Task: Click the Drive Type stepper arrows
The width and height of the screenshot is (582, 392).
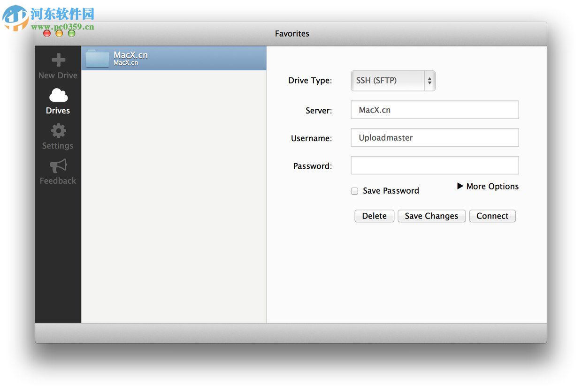Action: tap(429, 81)
